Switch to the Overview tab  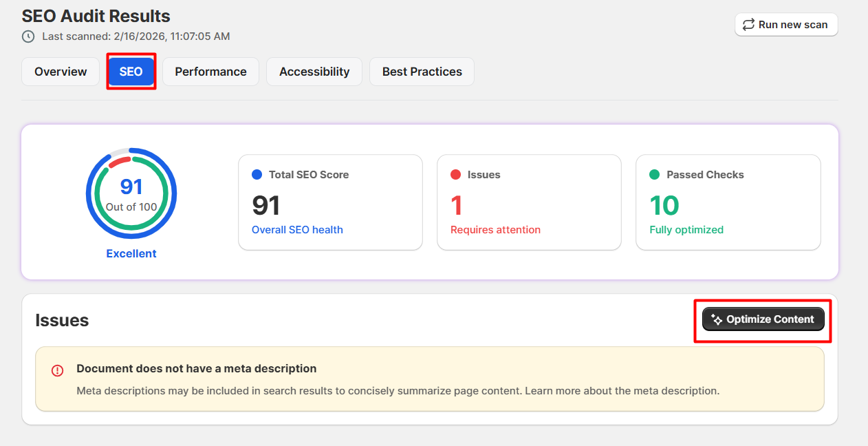click(61, 72)
